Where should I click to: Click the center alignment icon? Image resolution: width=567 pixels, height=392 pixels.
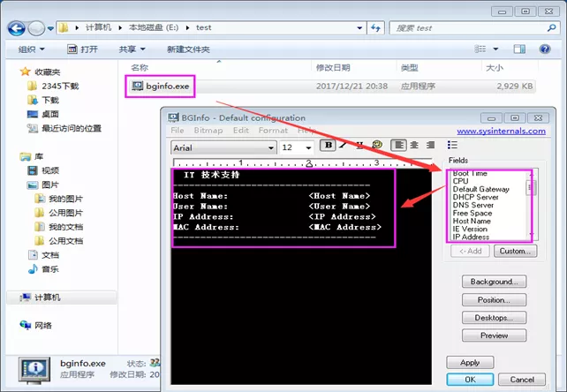(413, 146)
